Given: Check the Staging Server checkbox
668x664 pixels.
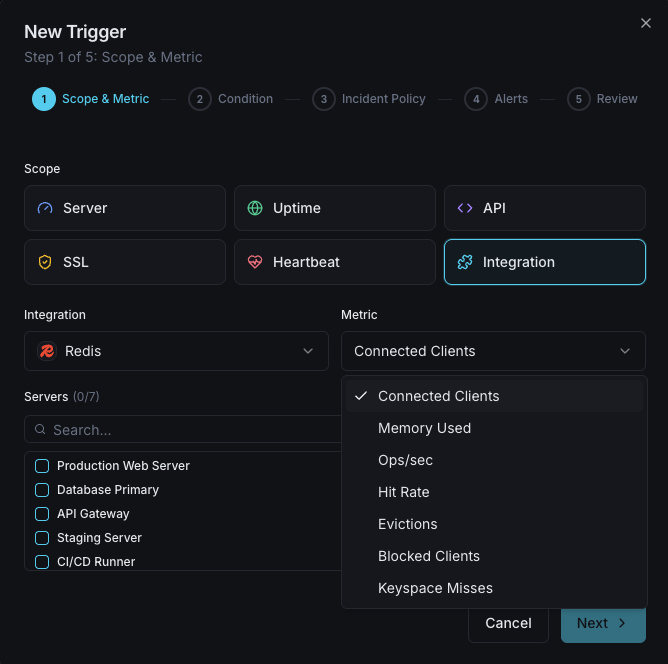Looking at the screenshot, I should pyautogui.click(x=42, y=538).
